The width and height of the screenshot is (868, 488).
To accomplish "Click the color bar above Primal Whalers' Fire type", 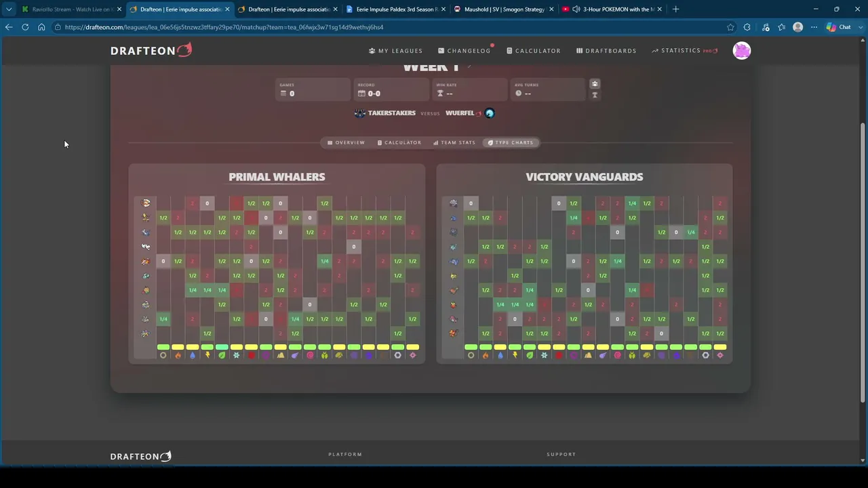I will [x=178, y=347].
